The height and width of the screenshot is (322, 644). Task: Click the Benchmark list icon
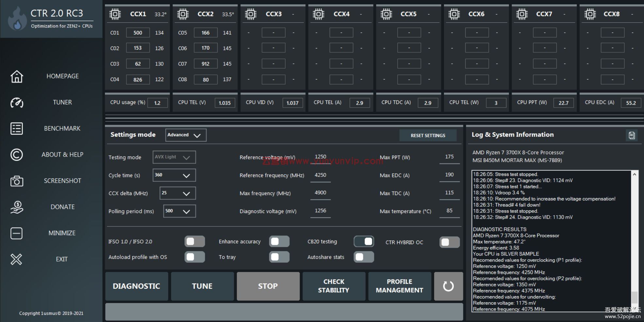coord(17,128)
